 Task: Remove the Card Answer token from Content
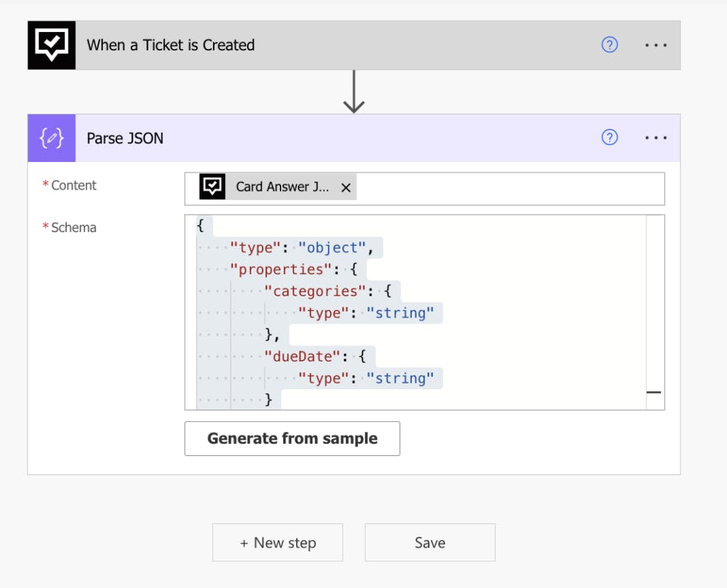(x=346, y=187)
